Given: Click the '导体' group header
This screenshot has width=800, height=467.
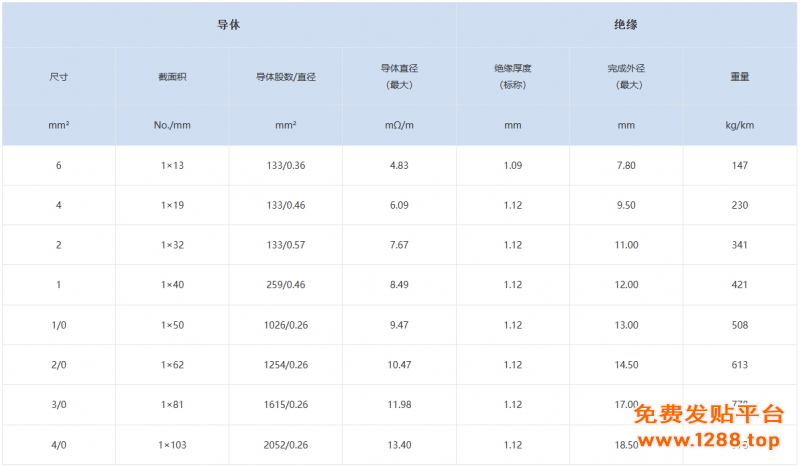Looking at the screenshot, I should pos(229,24).
